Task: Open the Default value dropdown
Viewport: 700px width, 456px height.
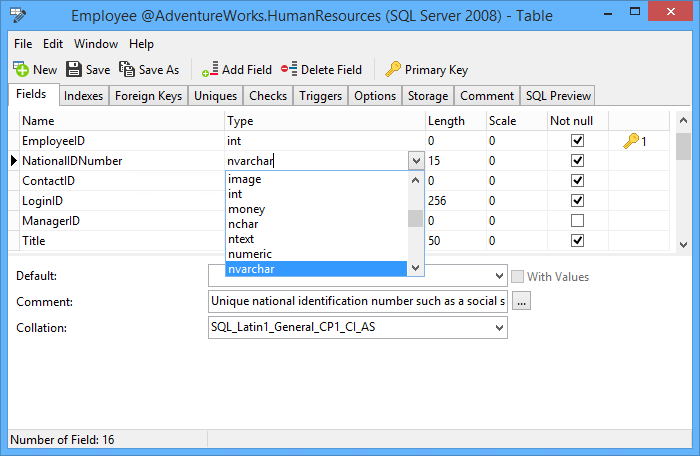Action: point(500,276)
